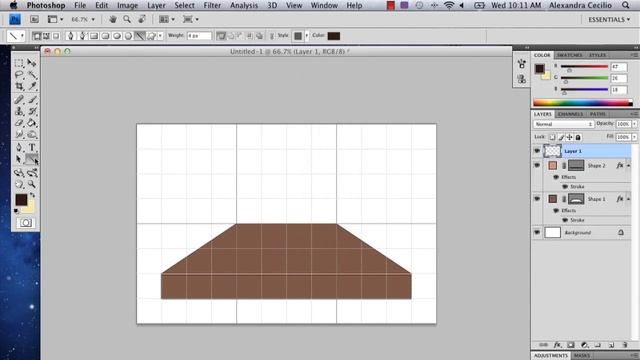Image resolution: width=640 pixels, height=360 pixels.
Task: Click the Hand tool in application bar
Action: pyautogui.click(x=113, y=19)
